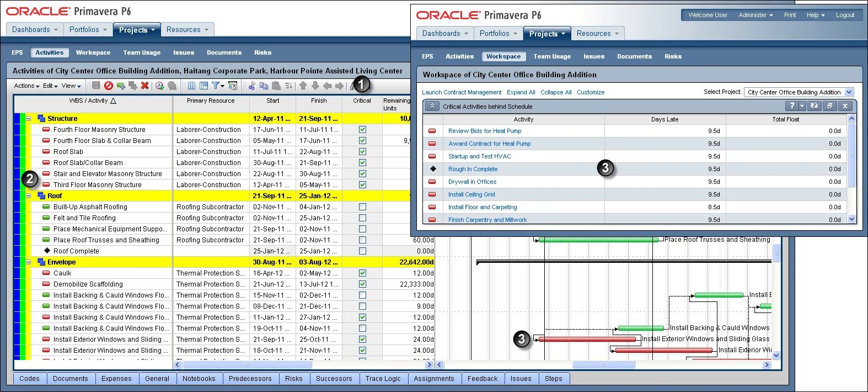Toggle Critical checkbox for Roof Slab row
The height and width of the screenshot is (392, 868).
point(362,151)
